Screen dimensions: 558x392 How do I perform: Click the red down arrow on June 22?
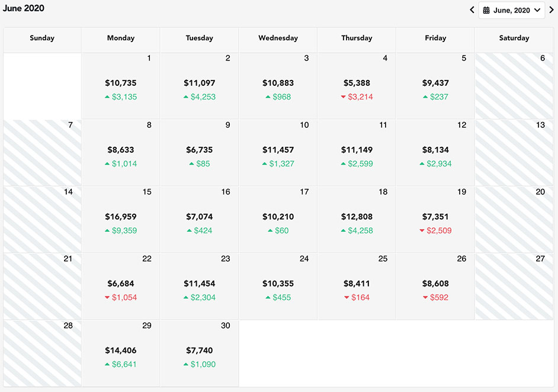(x=107, y=298)
